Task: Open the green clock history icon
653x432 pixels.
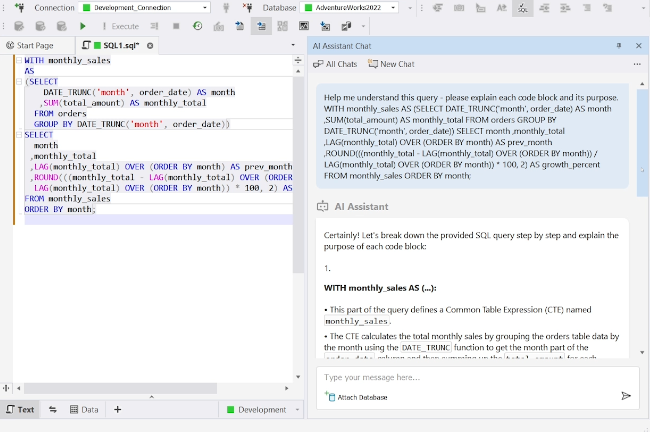Action: point(197,26)
